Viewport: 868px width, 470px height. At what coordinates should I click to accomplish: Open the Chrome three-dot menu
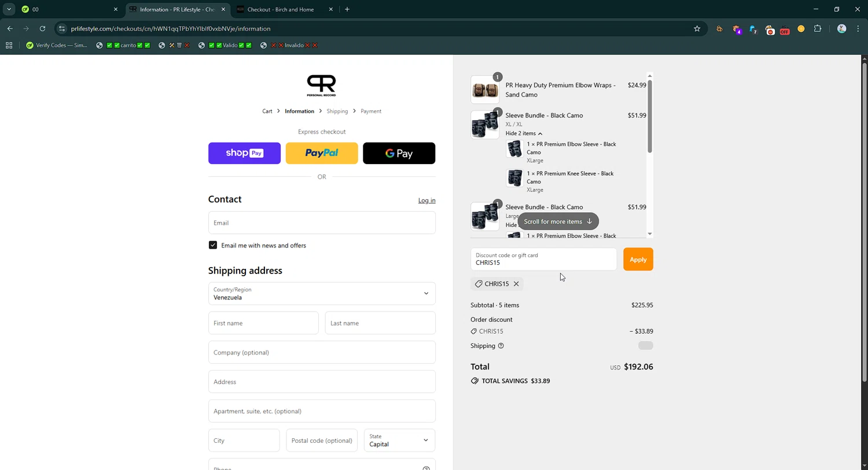[858, 28]
